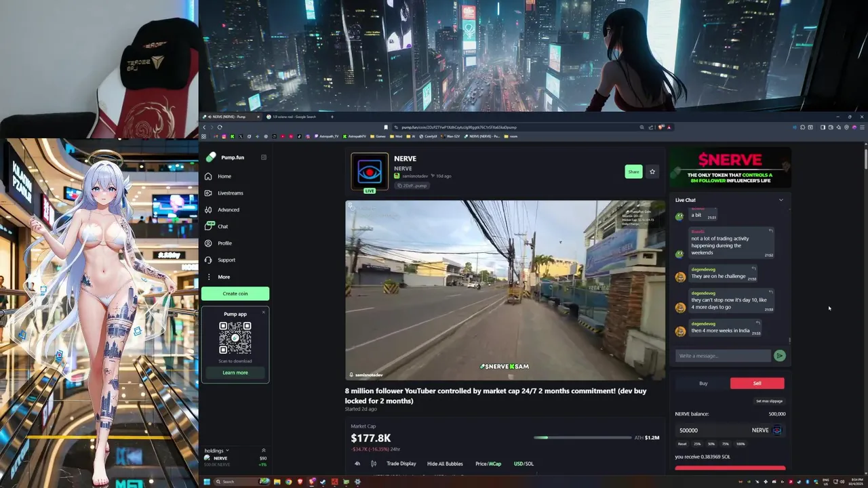
Task: Click the Trade Display option
Action: tap(401, 464)
